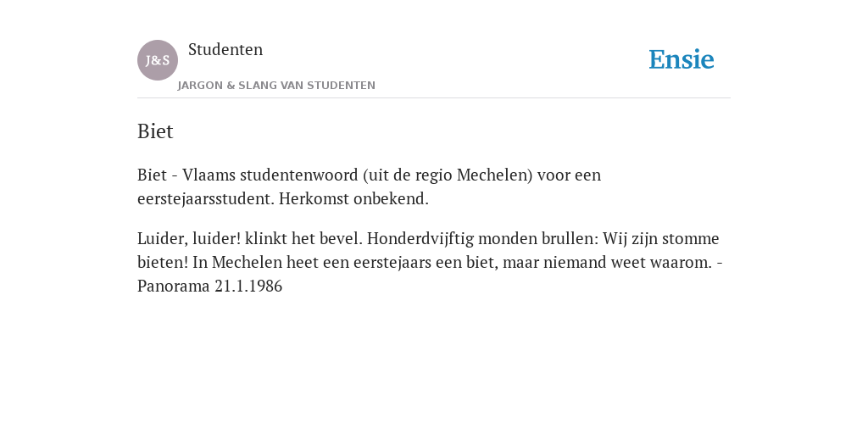Click the J&S round avatar icon
Viewport: 868px width, 434px height.
coord(158,60)
